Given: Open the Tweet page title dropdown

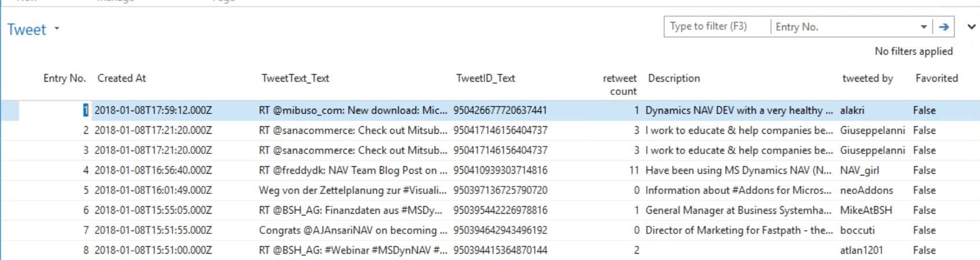Looking at the screenshot, I should coord(57,28).
